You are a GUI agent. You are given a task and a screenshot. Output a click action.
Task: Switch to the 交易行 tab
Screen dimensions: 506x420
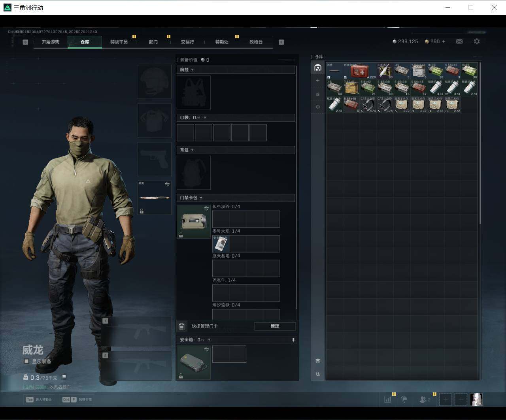click(x=188, y=42)
